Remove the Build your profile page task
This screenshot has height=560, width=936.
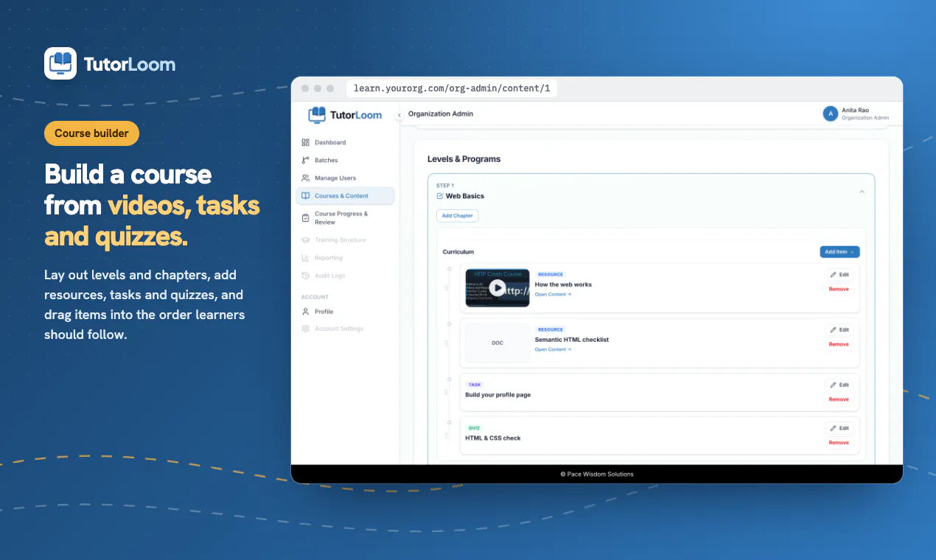[839, 399]
